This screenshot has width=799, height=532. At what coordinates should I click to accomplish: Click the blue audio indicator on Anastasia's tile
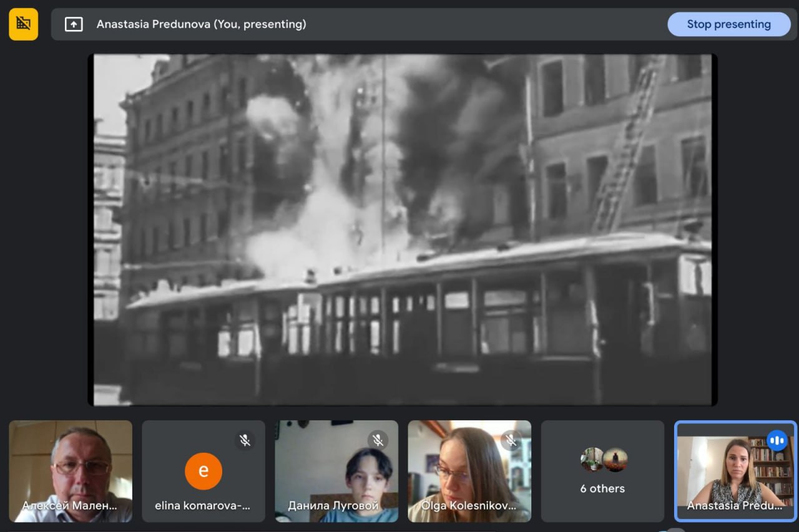click(x=777, y=441)
